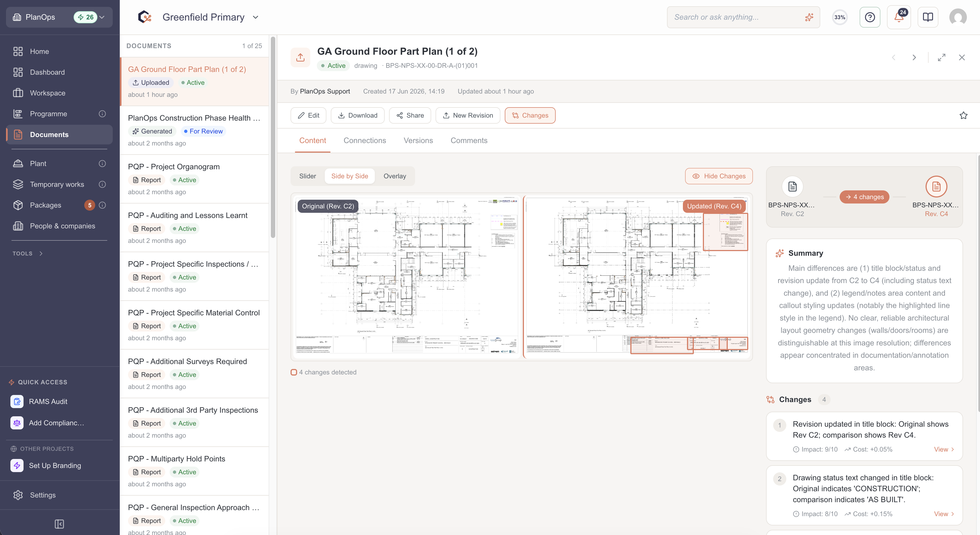Click the Share button

410,115
